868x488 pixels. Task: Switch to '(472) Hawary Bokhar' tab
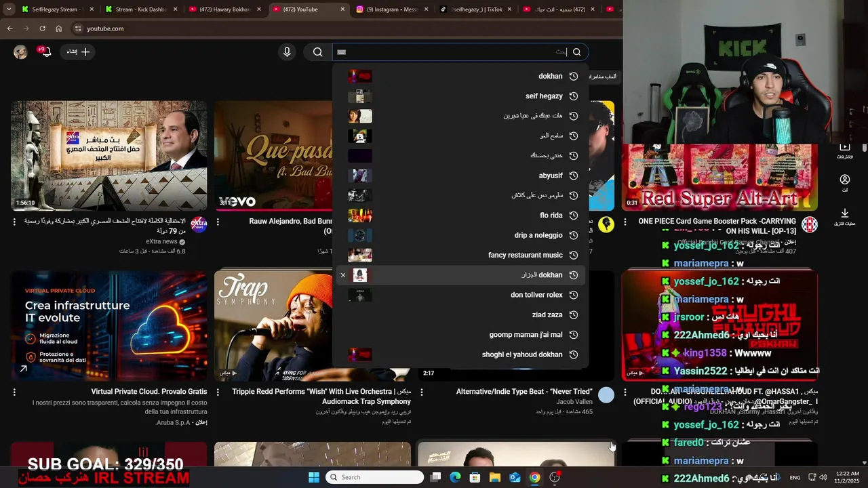click(x=224, y=9)
